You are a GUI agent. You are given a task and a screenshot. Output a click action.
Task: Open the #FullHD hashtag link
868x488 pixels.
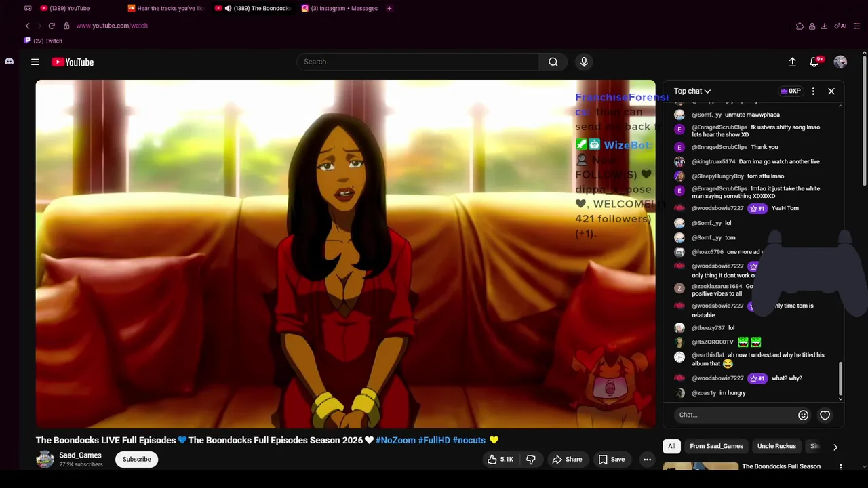tap(434, 441)
